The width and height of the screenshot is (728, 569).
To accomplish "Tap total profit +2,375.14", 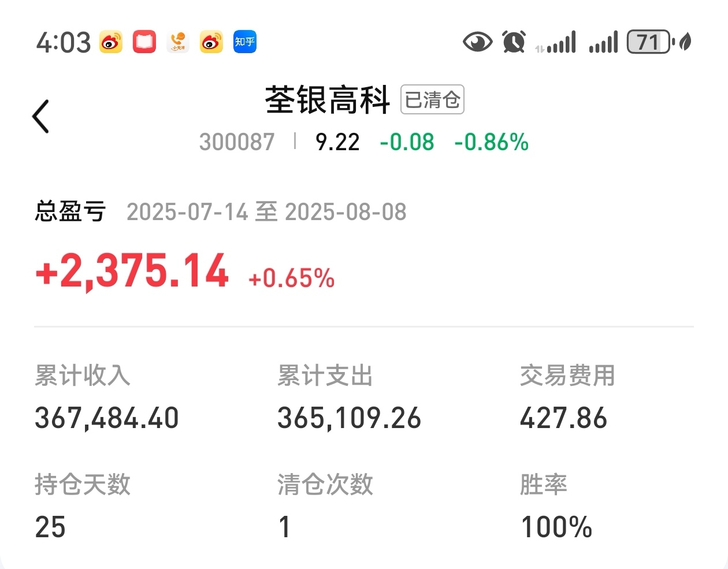I will [132, 271].
